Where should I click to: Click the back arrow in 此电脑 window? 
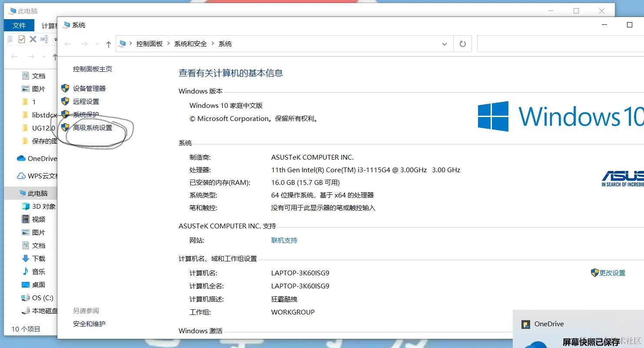tap(14, 57)
